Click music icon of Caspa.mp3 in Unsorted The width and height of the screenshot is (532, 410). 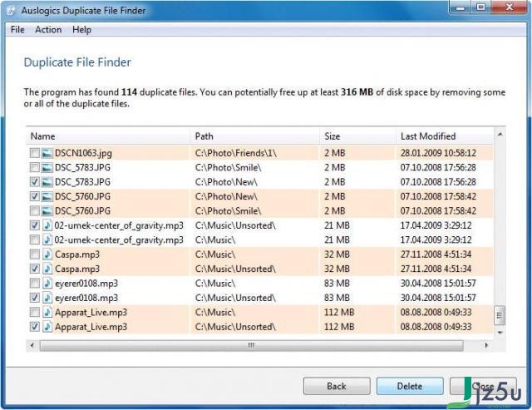coord(47,269)
